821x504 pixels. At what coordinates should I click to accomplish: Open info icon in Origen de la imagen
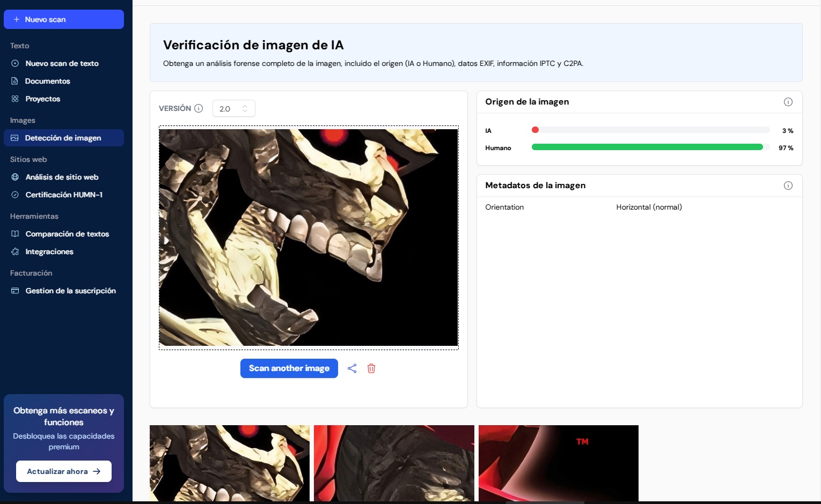788,102
